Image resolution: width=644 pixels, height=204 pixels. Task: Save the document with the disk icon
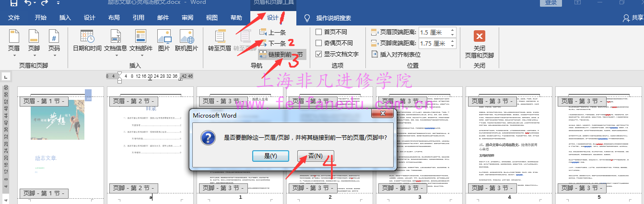(x=13, y=3)
